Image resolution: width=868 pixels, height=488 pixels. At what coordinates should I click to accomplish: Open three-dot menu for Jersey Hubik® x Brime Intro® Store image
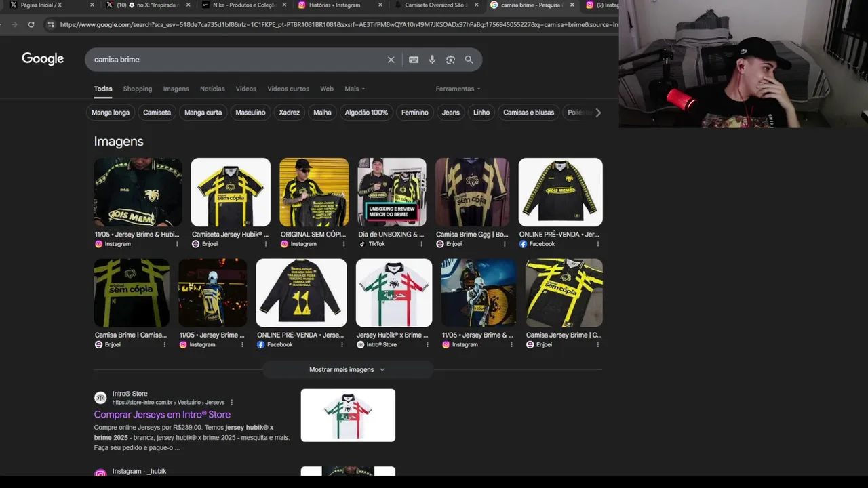[427, 345]
